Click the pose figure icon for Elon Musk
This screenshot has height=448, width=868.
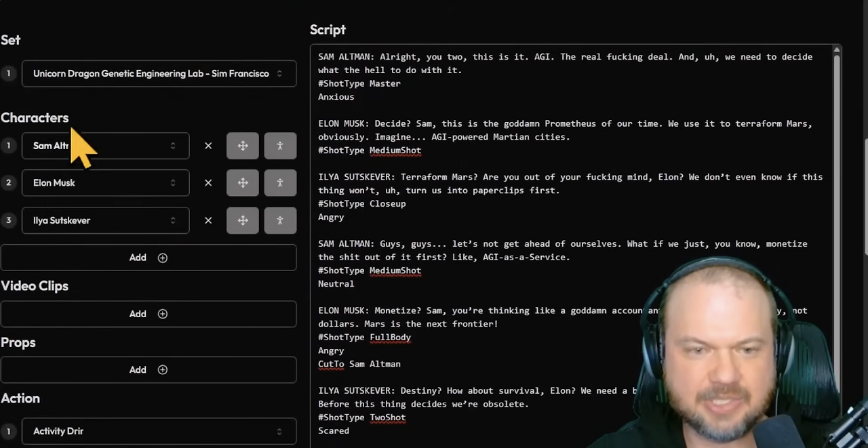pos(280,183)
